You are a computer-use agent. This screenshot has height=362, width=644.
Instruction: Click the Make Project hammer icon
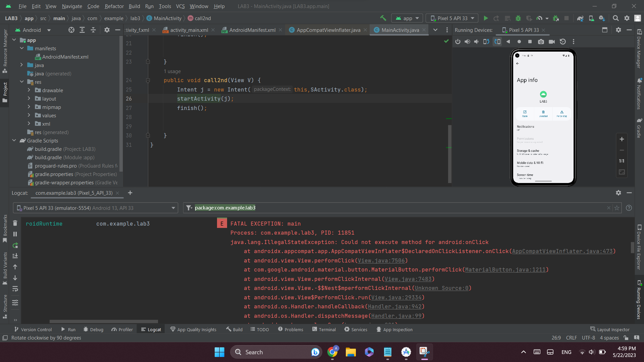[383, 18]
